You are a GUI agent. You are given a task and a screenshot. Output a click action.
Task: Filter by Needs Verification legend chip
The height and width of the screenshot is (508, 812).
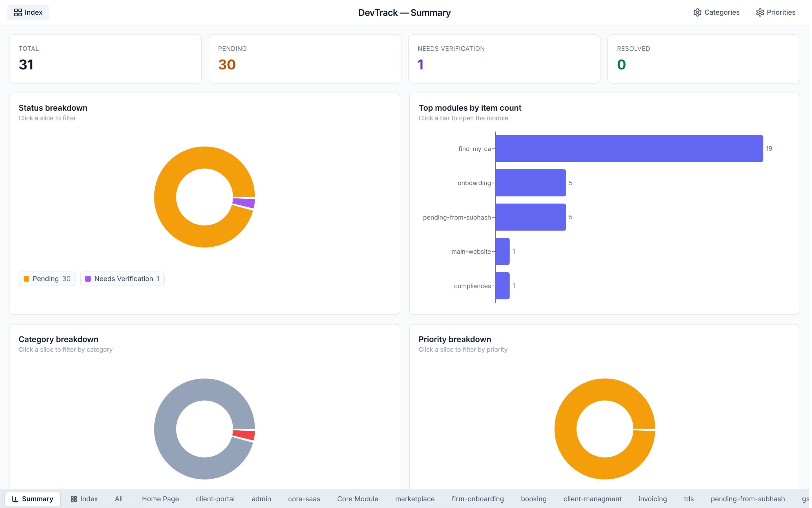tap(122, 279)
